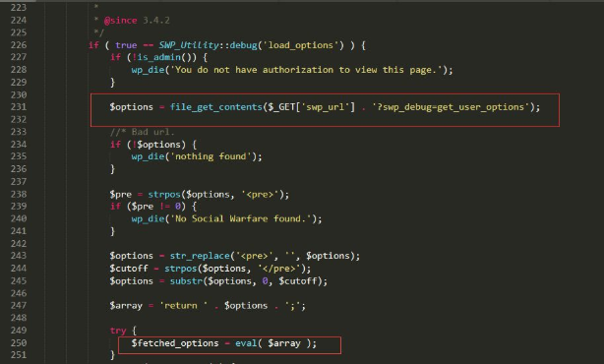This screenshot has height=364, width=604.
Task: Click the 'return ' string on line 247
Action: [183, 306]
